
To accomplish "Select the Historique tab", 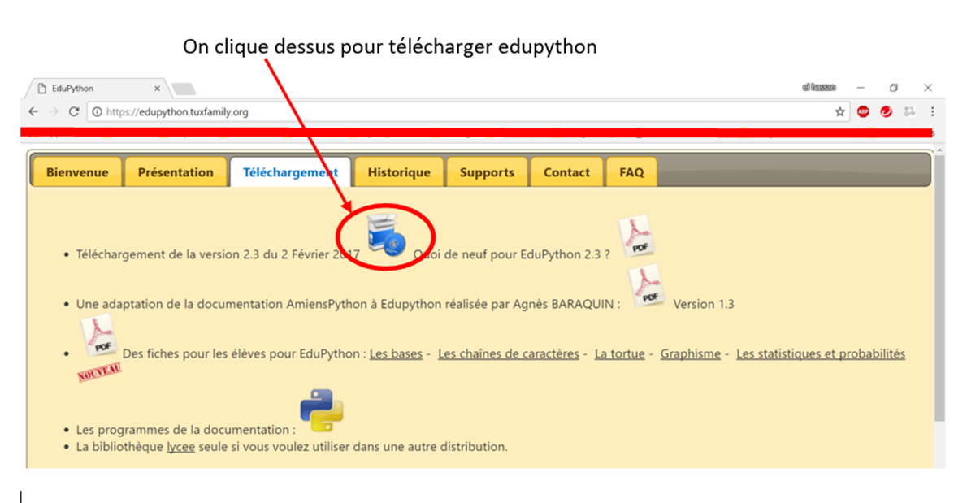I will click(399, 172).
